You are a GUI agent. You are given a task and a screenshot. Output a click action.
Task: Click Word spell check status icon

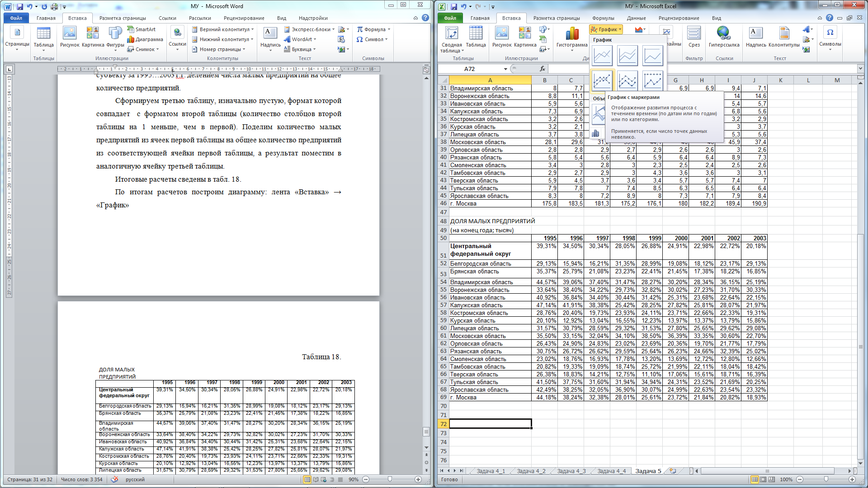(114, 479)
